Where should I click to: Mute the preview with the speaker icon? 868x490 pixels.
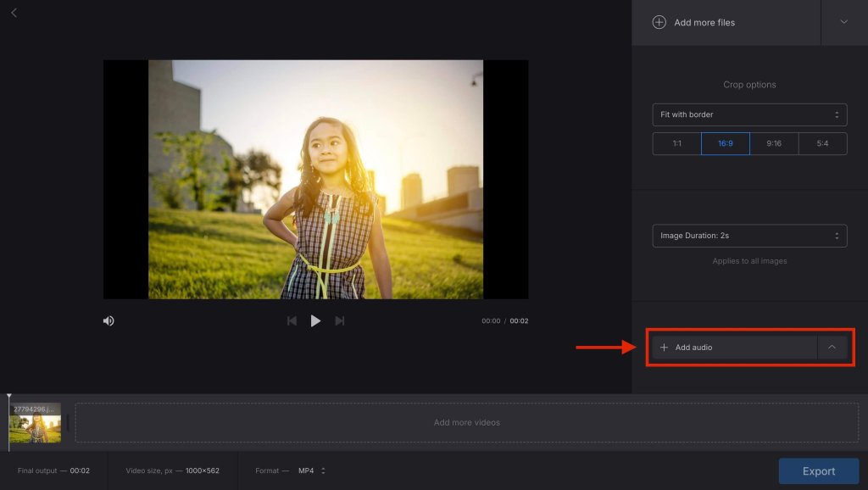[108, 321]
